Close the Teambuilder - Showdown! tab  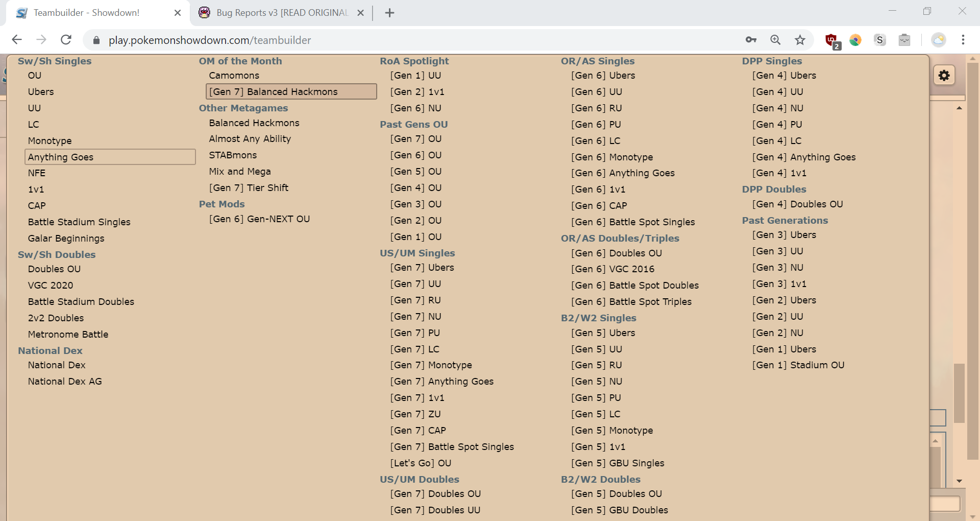178,13
